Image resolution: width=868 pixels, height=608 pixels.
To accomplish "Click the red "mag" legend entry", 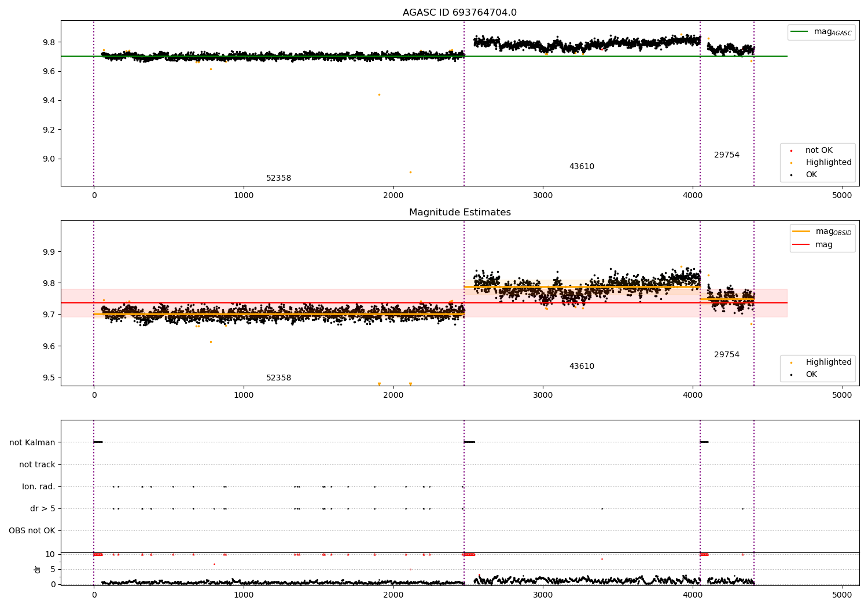I will click(x=813, y=244).
